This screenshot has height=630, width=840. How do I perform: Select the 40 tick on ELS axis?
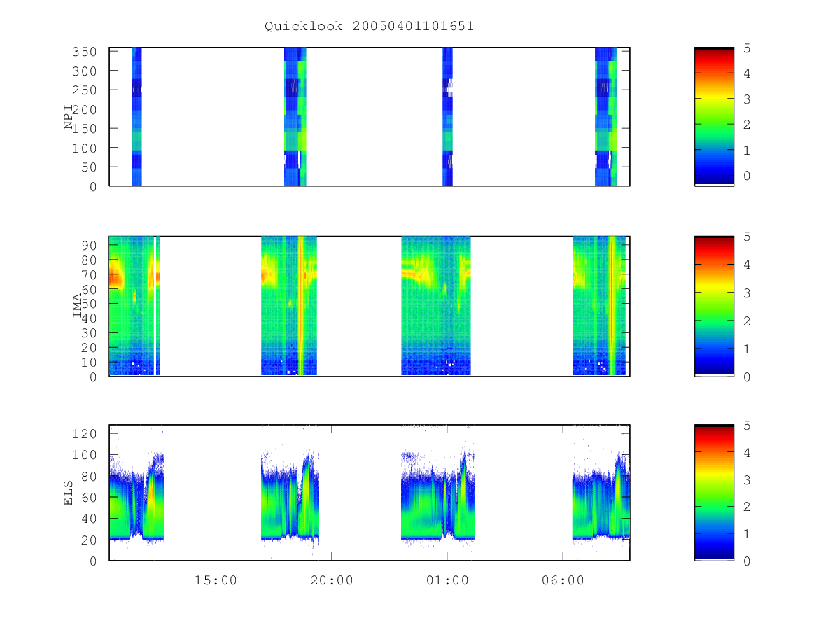pyautogui.click(x=90, y=519)
